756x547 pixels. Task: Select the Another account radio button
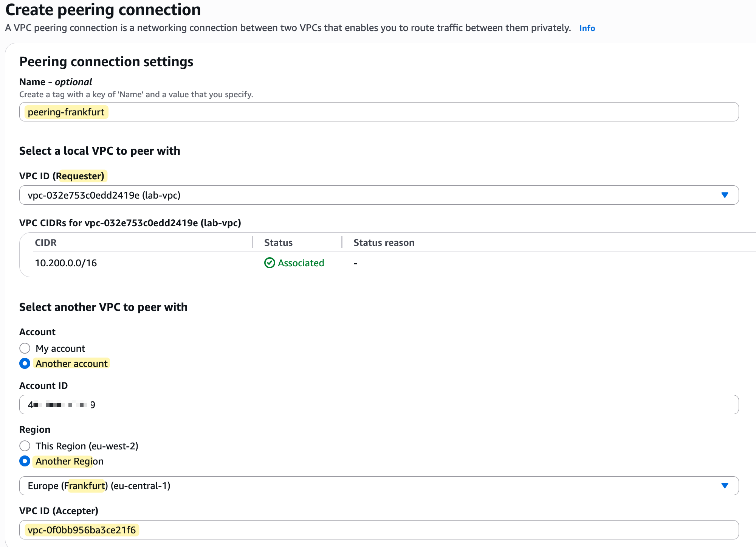click(25, 364)
